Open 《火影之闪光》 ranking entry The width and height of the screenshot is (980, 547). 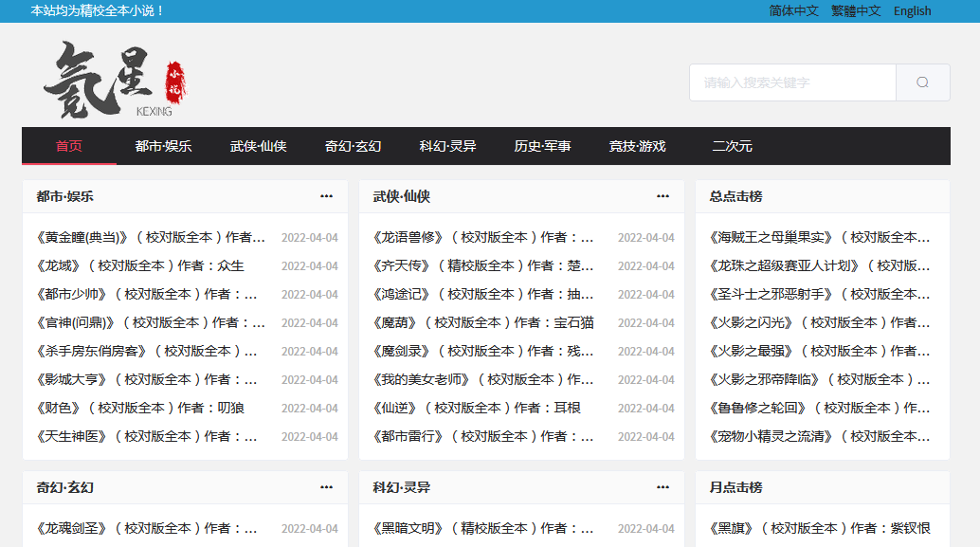(820, 322)
